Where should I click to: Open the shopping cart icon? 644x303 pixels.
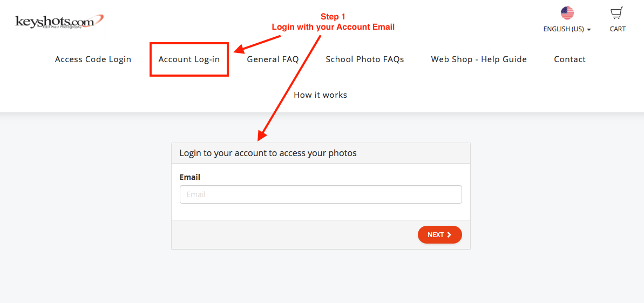pyautogui.click(x=617, y=13)
